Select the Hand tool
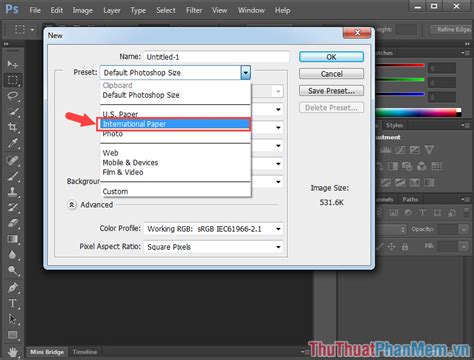The image size is (474, 360). (13, 352)
